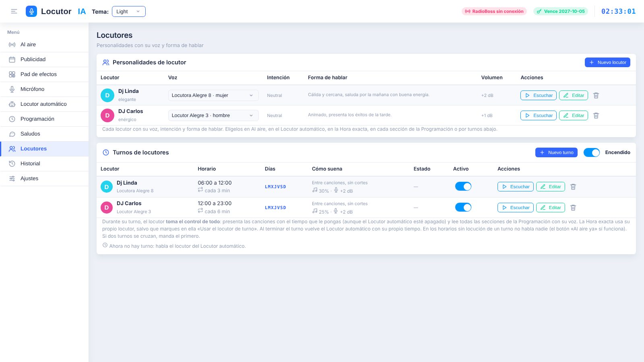The width and height of the screenshot is (644, 362).
Task: Click DJ Carlos' pink avatar in Turnos table
Action: [x=106, y=208]
